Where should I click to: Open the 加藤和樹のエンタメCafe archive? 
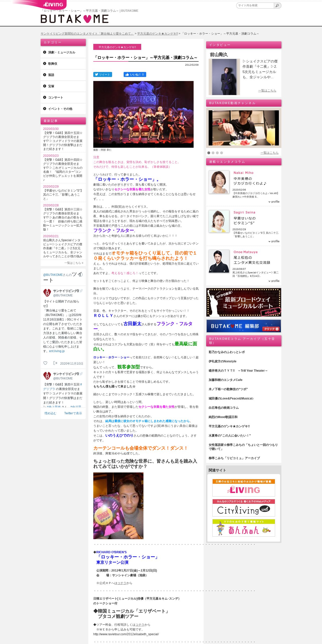(x=225, y=380)
